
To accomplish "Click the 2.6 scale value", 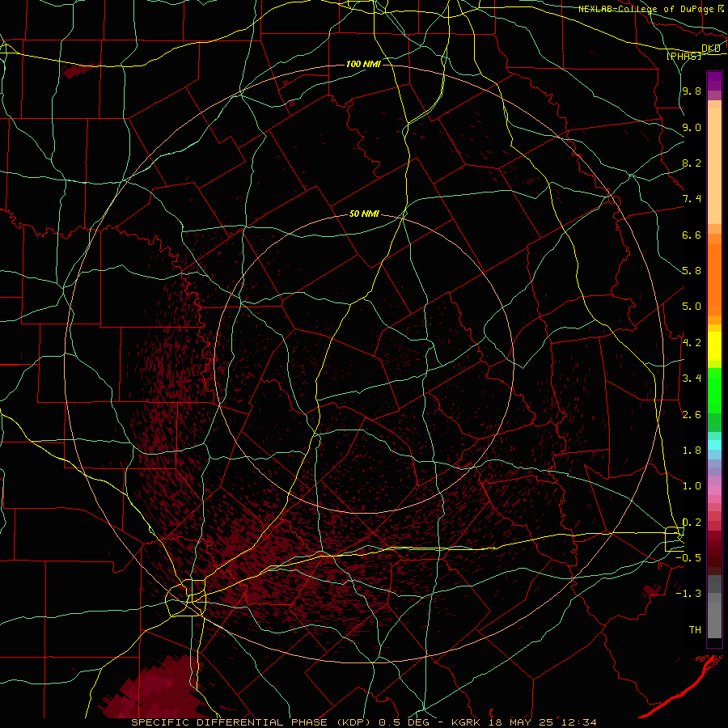I will pyautogui.click(x=692, y=414).
